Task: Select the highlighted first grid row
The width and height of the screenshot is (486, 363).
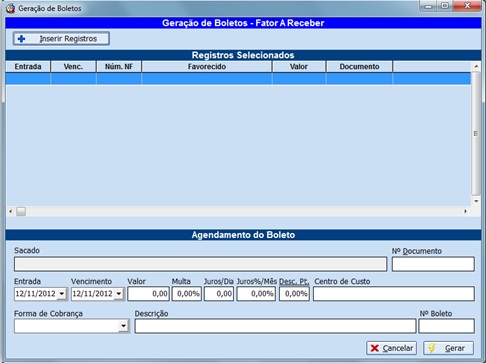Action: click(238, 79)
